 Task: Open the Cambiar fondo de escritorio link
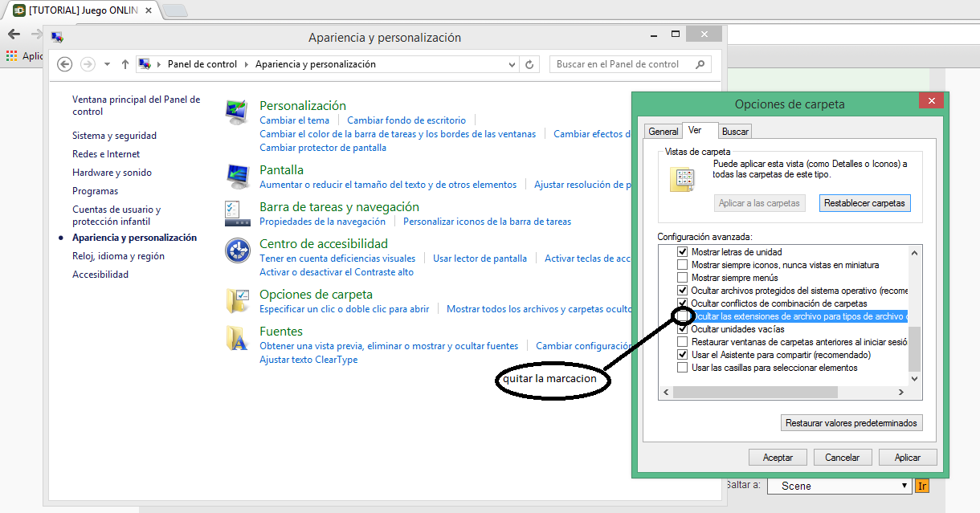pos(406,120)
